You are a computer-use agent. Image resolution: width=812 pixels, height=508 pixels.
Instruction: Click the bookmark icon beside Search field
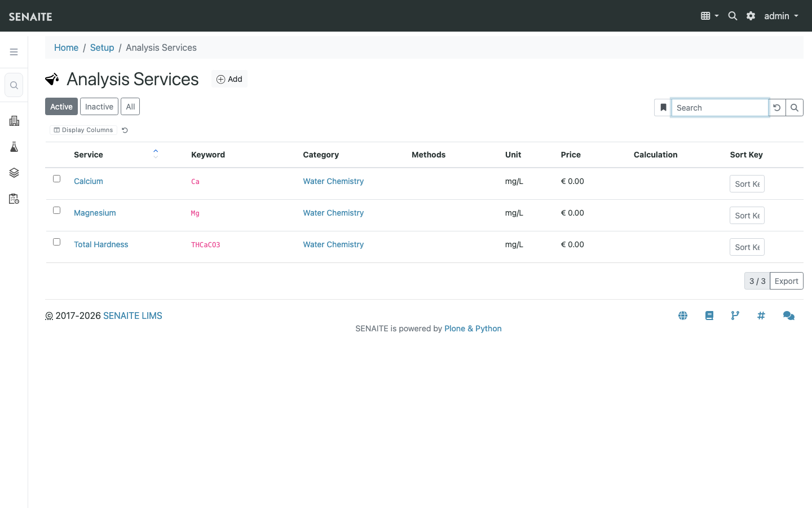pos(663,108)
